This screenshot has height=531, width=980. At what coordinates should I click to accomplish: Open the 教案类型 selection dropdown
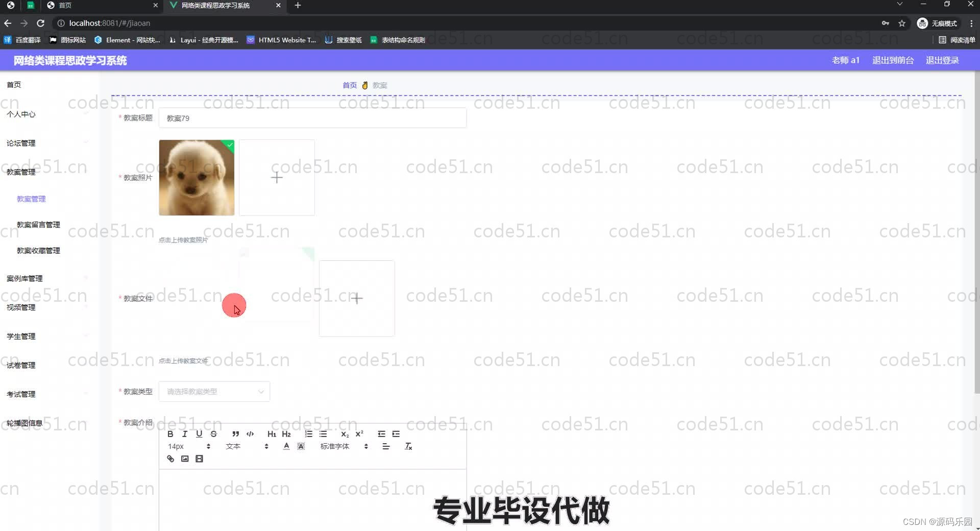click(x=214, y=392)
